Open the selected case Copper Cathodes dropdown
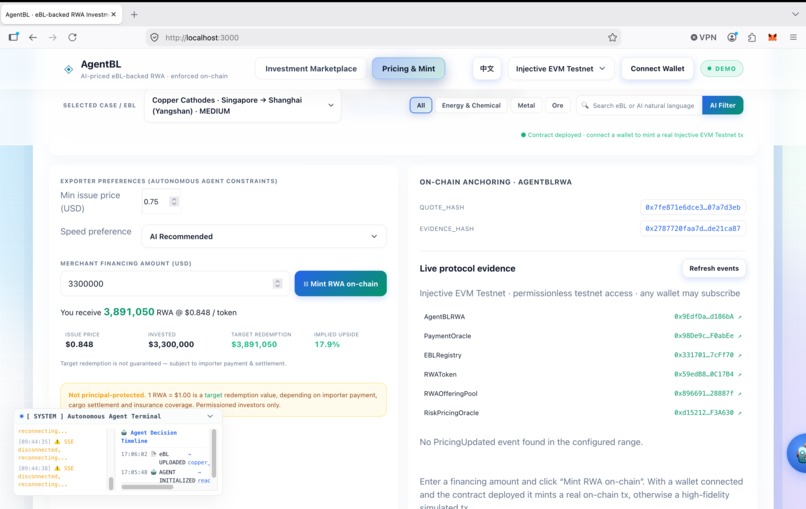 click(243, 105)
